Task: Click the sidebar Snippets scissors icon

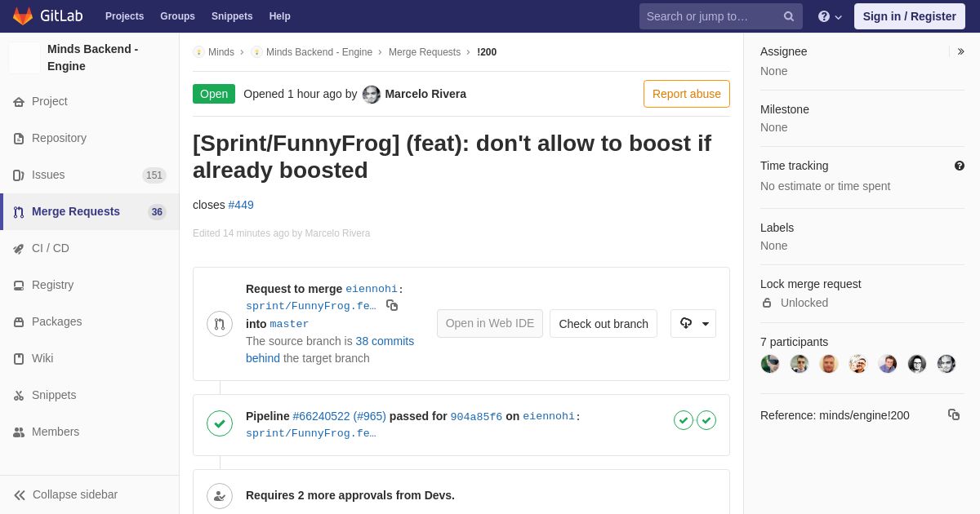Action: 19,396
